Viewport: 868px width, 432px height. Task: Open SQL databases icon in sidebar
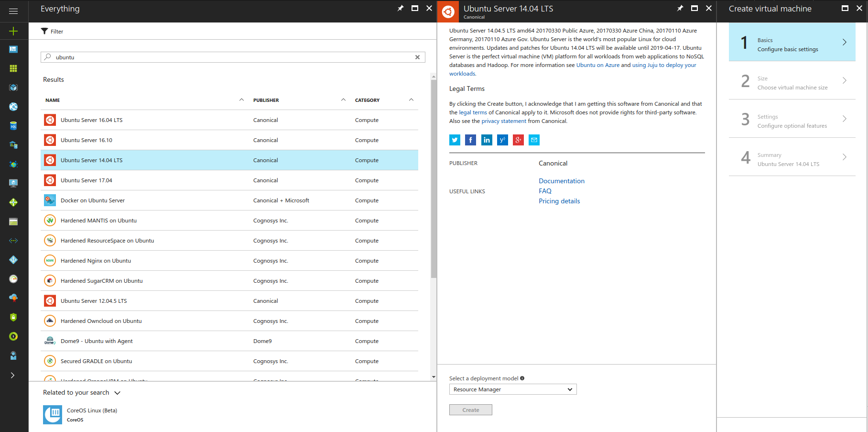click(x=13, y=126)
